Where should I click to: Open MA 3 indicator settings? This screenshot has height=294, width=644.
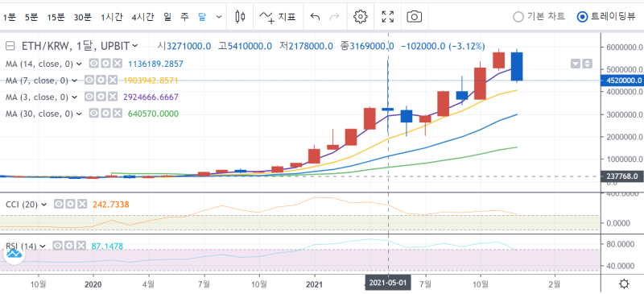(x=101, y=97)
